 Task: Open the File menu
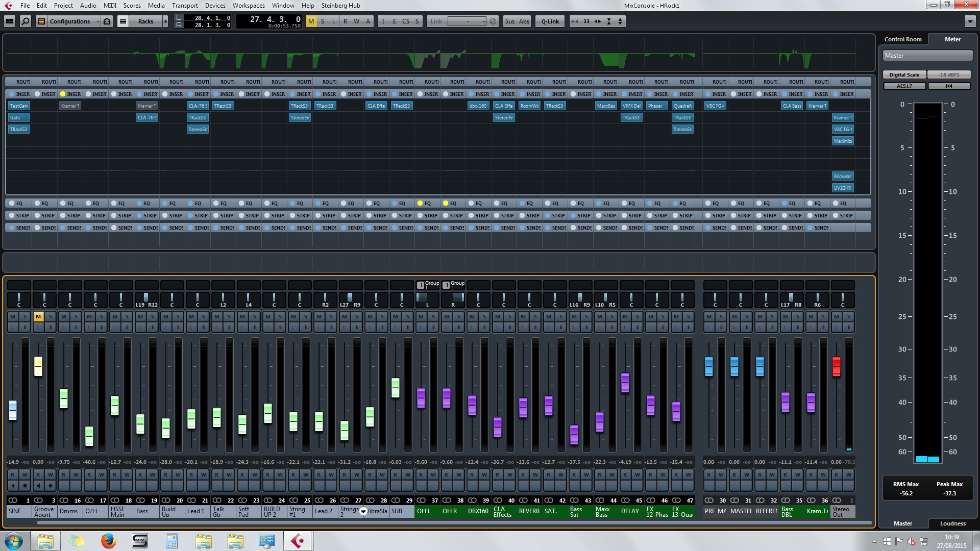[x=24, y=5]
